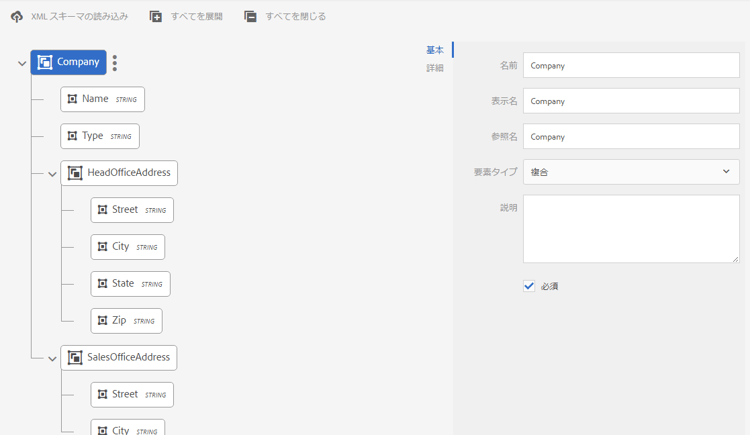Click the 名前 input field
The width and height of the screenshot is (750, 435).
click(x=631, y=65)
